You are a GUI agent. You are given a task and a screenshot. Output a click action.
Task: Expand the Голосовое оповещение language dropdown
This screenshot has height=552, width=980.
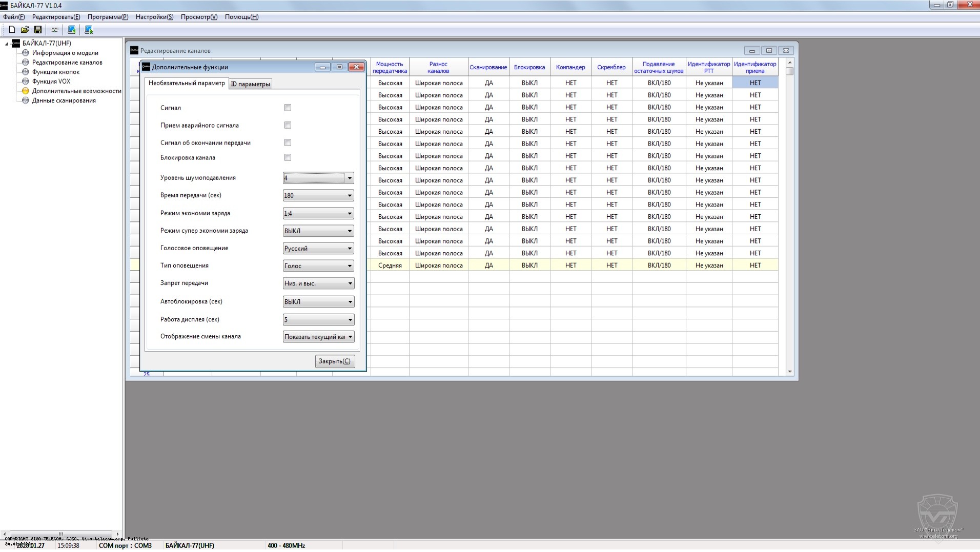pos(350,249)
